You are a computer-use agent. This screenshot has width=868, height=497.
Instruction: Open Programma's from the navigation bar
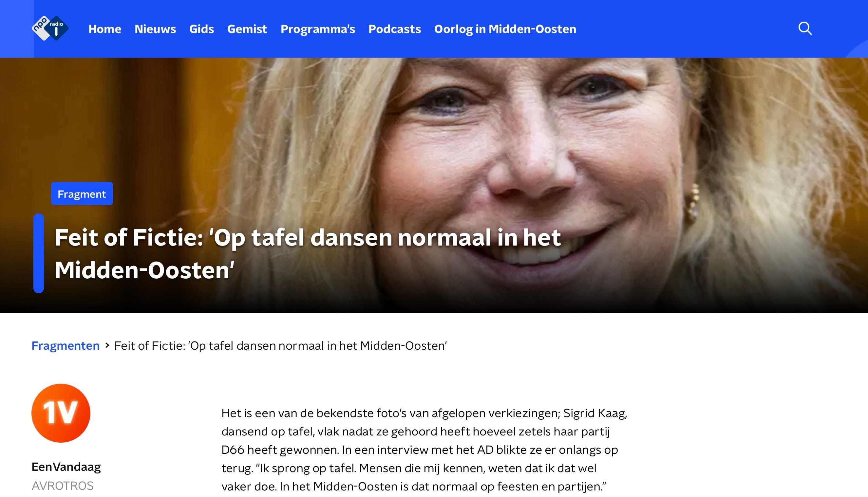click(x=318, y=29)
